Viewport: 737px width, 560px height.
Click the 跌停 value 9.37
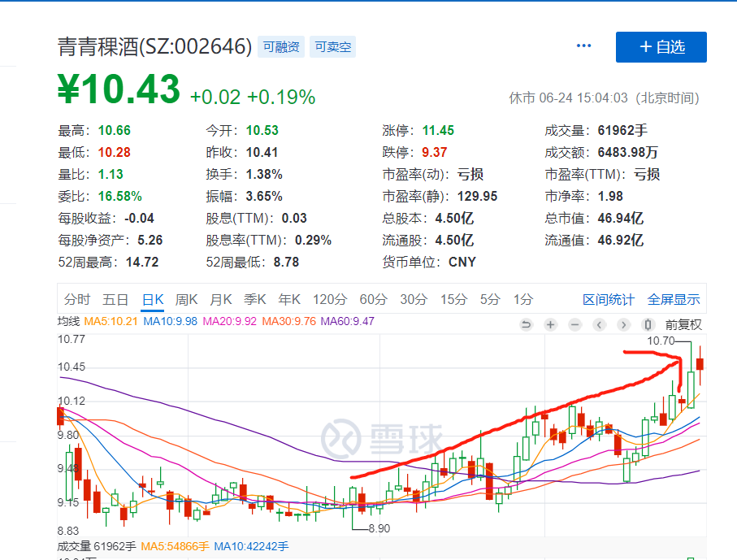434,152
